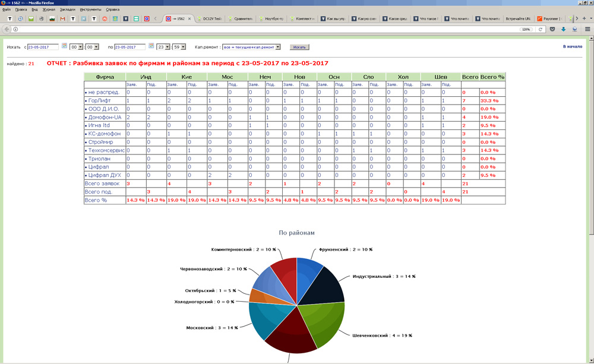Open the Downloads arrow icon

(x=563, y=29)
